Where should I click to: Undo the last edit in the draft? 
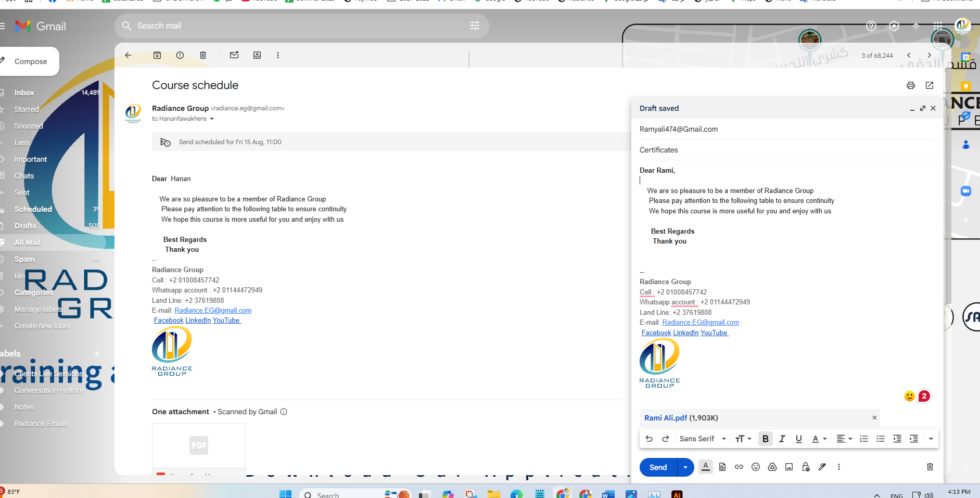point(649,439)
